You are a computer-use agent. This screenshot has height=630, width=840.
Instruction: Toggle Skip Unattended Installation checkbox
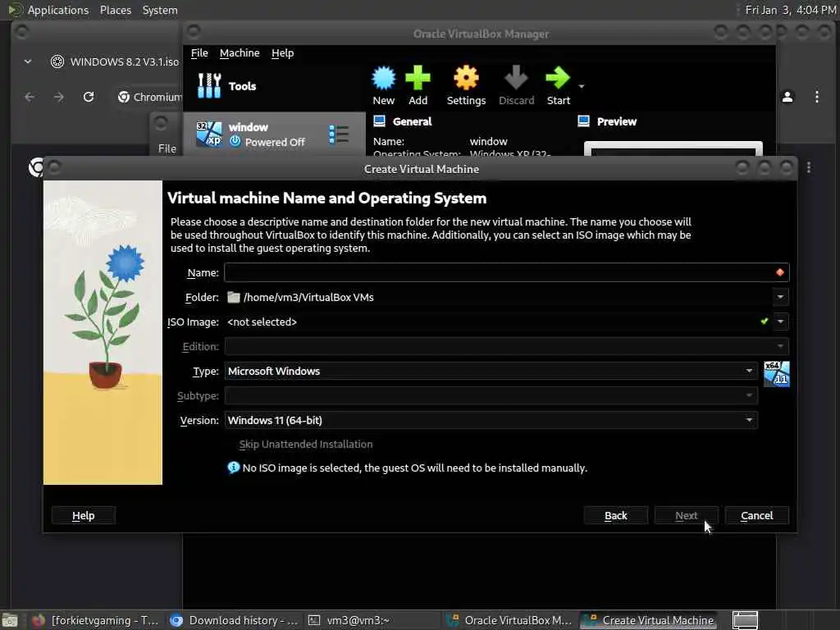pos(305,445)
